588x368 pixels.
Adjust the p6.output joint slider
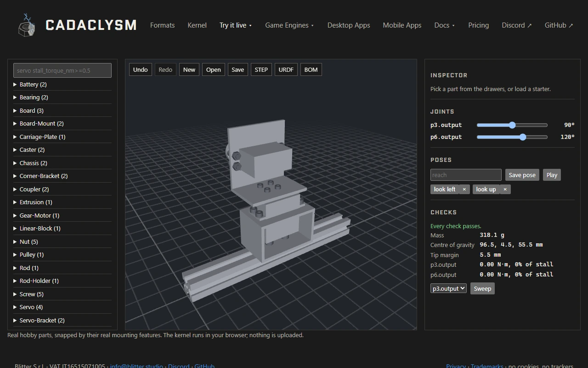pos(512,137)
